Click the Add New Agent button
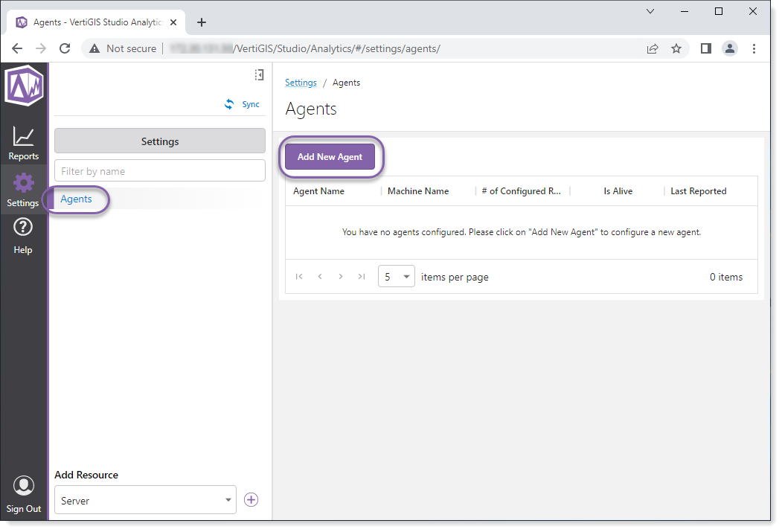The width and height of the screenshot is (782, 532). (x=330, y=157)
